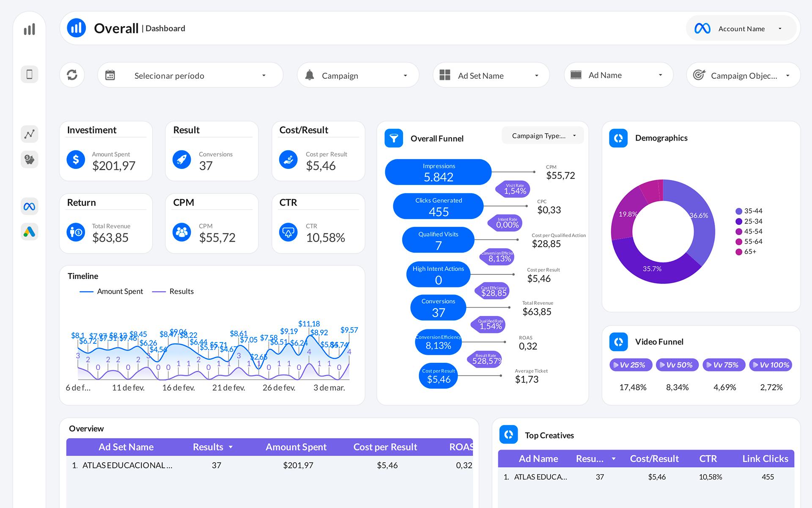Click the piggy bank sidebar icon
This screenshot has width=812, height=508.
tap(30, 160)
